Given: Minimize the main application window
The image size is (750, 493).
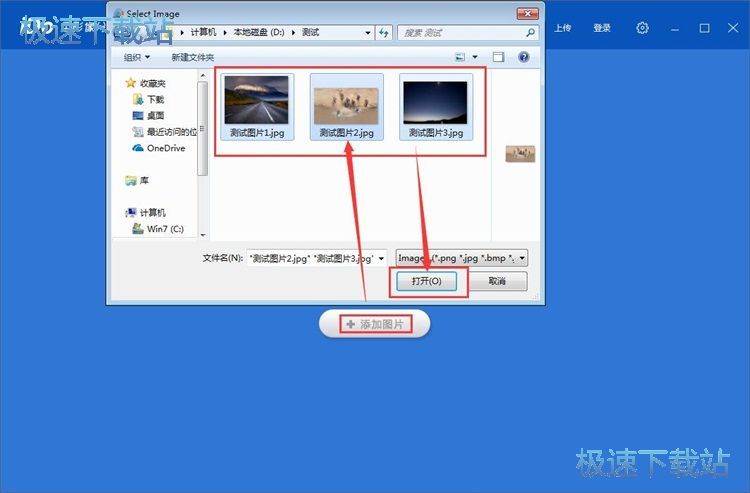Looking at the screenshot, I should (x=674, y=29).
